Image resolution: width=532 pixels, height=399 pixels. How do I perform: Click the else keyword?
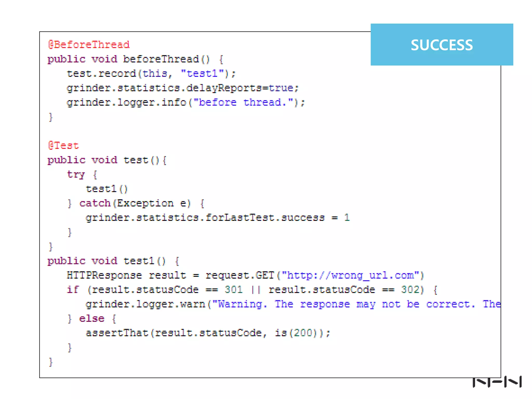[x=92, y=318]
